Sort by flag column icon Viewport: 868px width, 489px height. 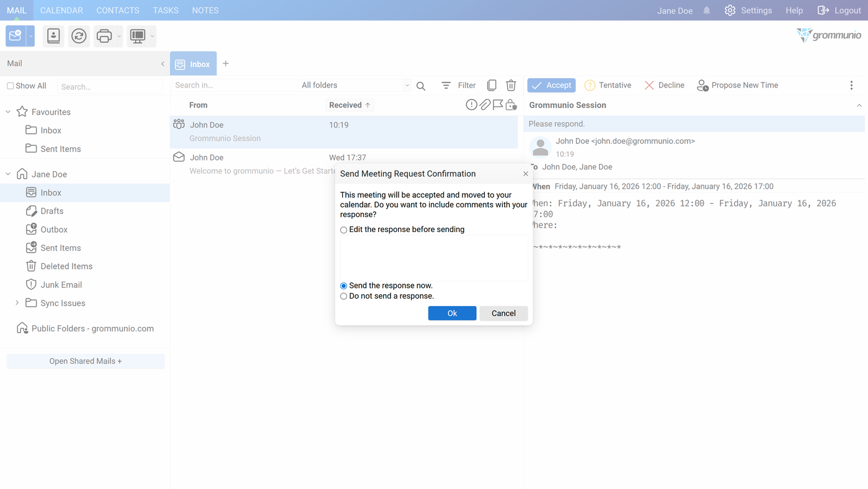tap(498, 105)
